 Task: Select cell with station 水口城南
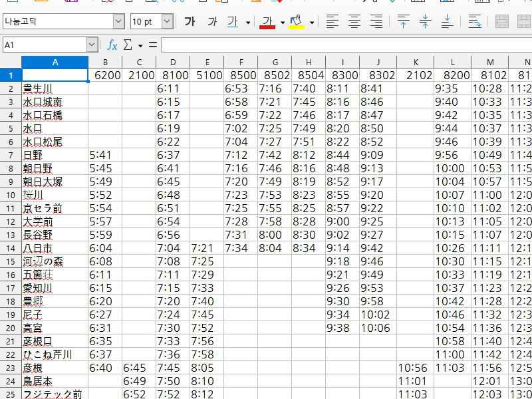click(55, 102)
